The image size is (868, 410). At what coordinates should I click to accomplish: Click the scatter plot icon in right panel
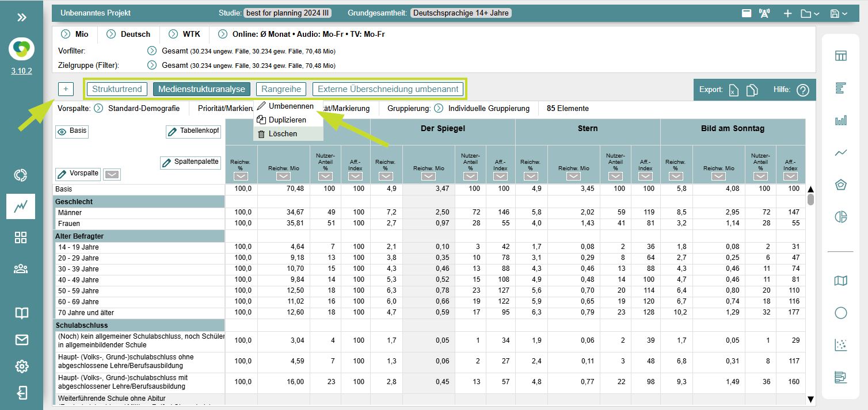[x=841, y=345]
